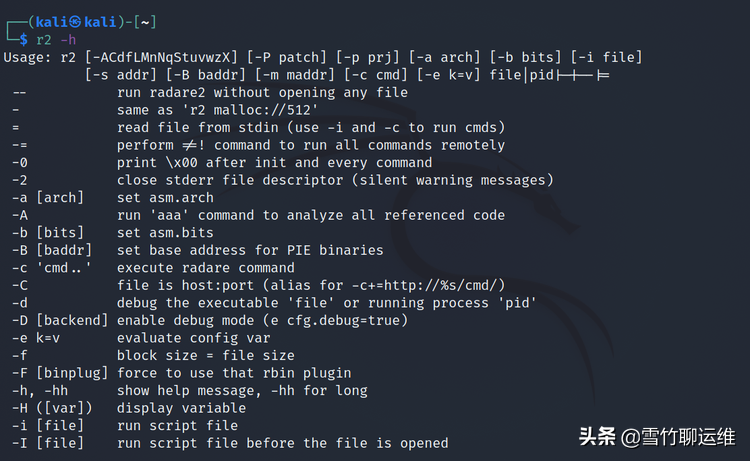This screenshot has height=461, width=750.
Task: Click the 'Usage: r2' line start
Action: point(38,57)
